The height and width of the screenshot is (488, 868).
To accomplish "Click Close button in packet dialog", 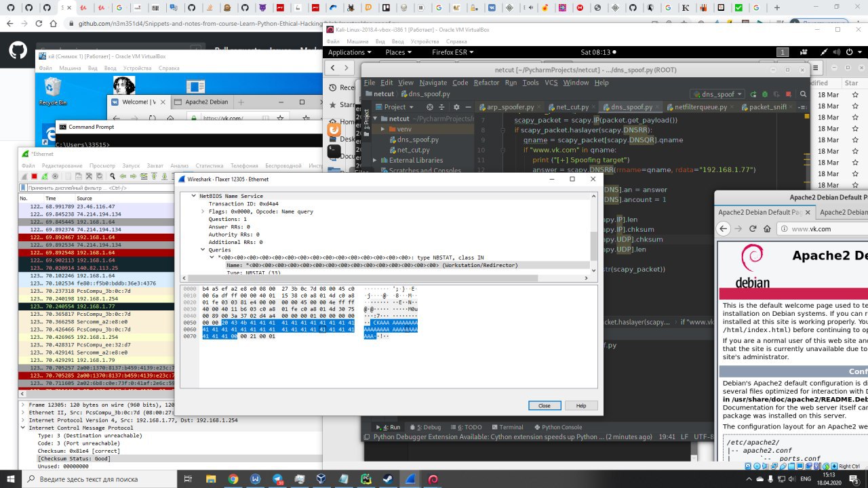I will coord(544,405).
